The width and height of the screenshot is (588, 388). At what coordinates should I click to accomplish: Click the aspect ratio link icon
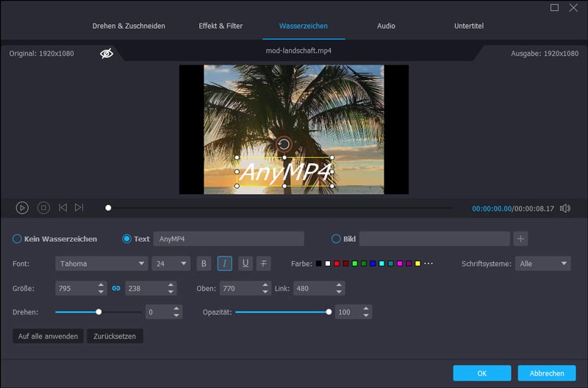coord(116,289)
